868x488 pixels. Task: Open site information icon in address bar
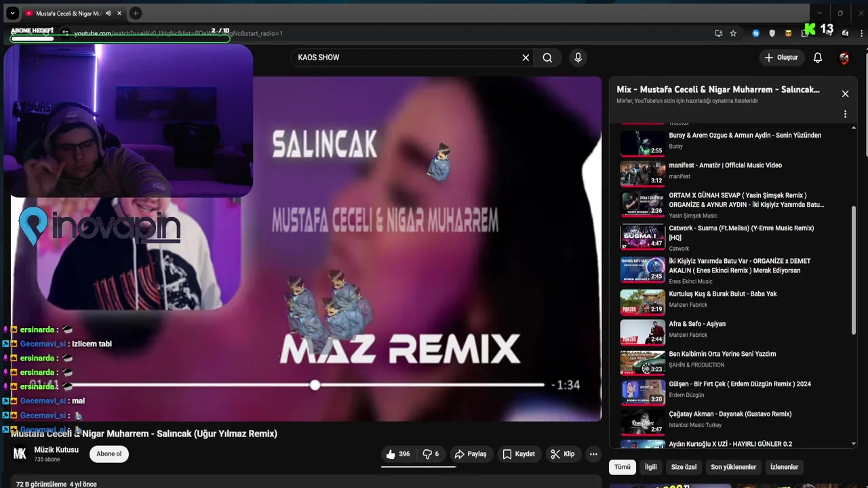tap(65, 33)
